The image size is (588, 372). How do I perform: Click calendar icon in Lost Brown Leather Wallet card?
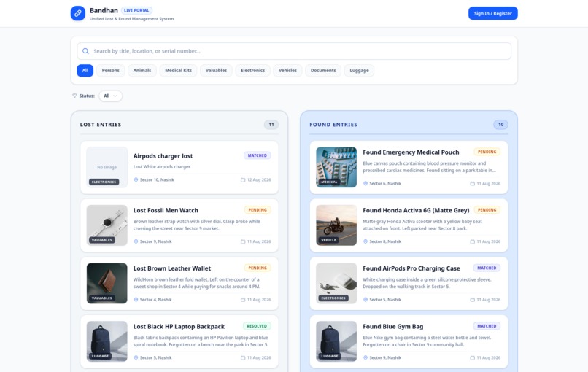pos(243,300)
